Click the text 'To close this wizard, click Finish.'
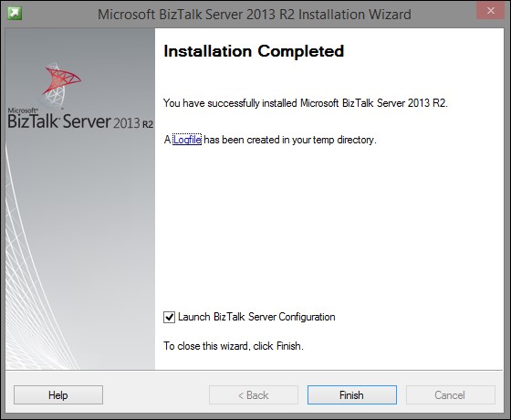 coord(234,346)
